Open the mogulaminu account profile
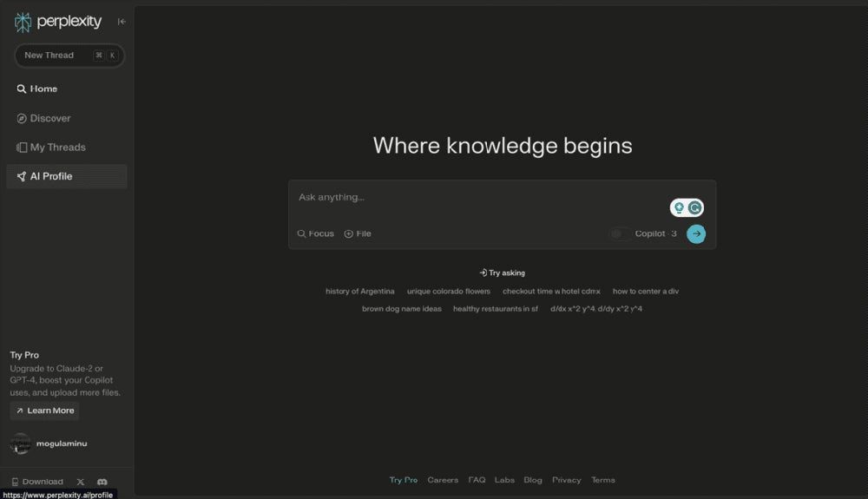This screenshot has height=499, width=868. [x=49, y=443]
